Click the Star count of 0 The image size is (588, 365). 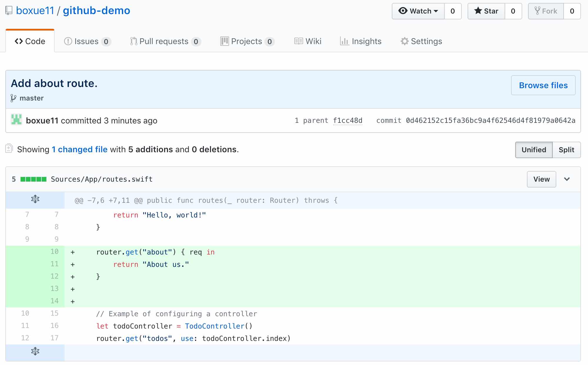(513, 11)
